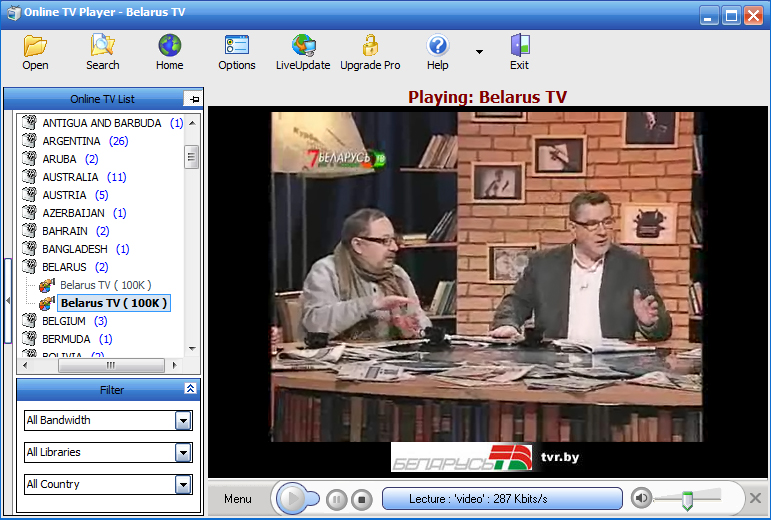Stop the video playback
Image resolution: width=771 pixels, height=520 pixels.
tap(362, 500)
